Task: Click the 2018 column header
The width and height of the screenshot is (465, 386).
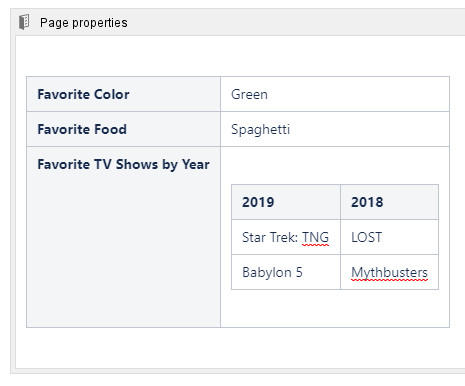Action: pyautogui.click(x=389, y=202)
